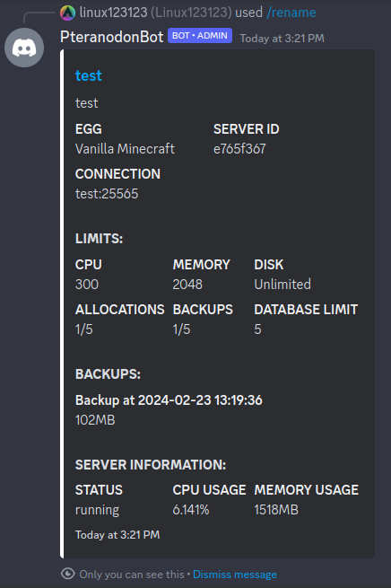Click the linux123123 username in reply line

(114, 13)
